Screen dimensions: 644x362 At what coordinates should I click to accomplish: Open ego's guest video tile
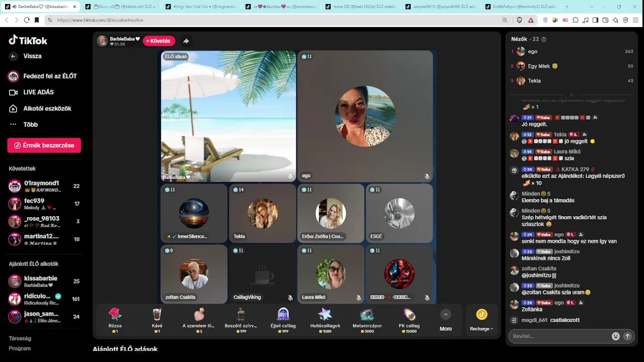(x=365, y=116)
